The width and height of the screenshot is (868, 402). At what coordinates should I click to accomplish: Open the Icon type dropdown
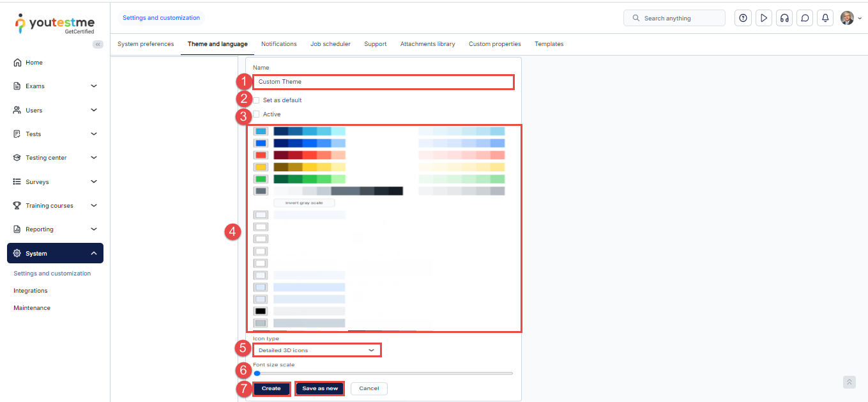317,350
